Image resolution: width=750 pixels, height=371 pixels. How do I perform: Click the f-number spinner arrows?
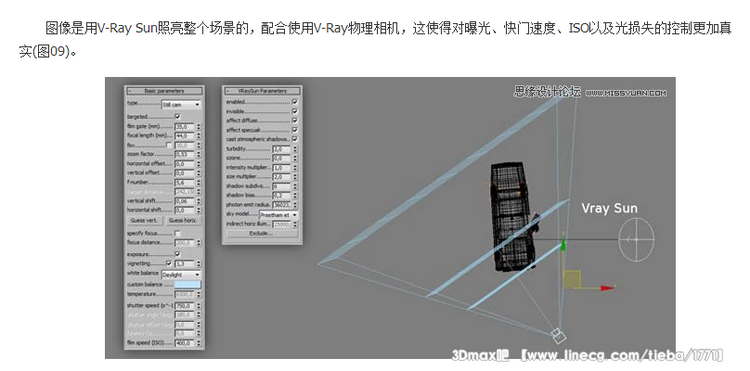tap(199, 183)
